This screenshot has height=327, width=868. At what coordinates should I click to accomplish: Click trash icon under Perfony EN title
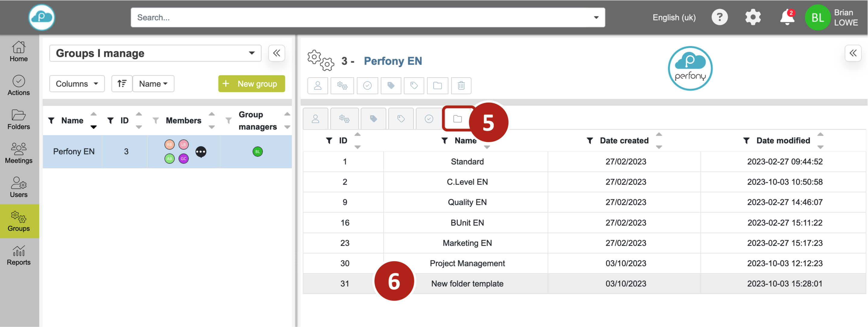click(x=461, y=86)
